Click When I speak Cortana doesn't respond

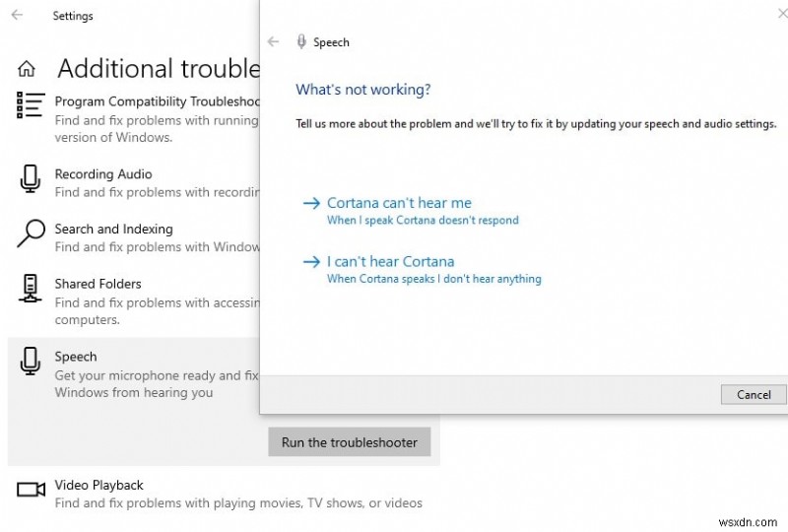click(423, 221)
